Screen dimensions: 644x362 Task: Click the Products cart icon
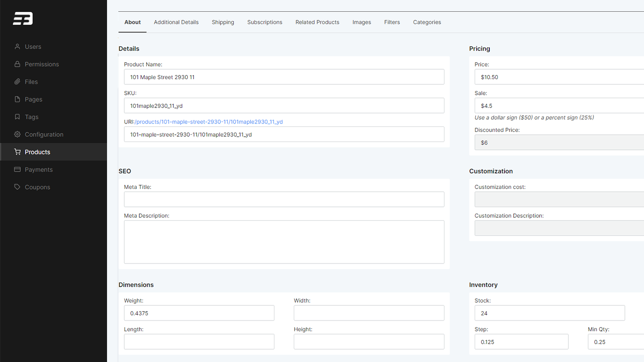[17, 152]
